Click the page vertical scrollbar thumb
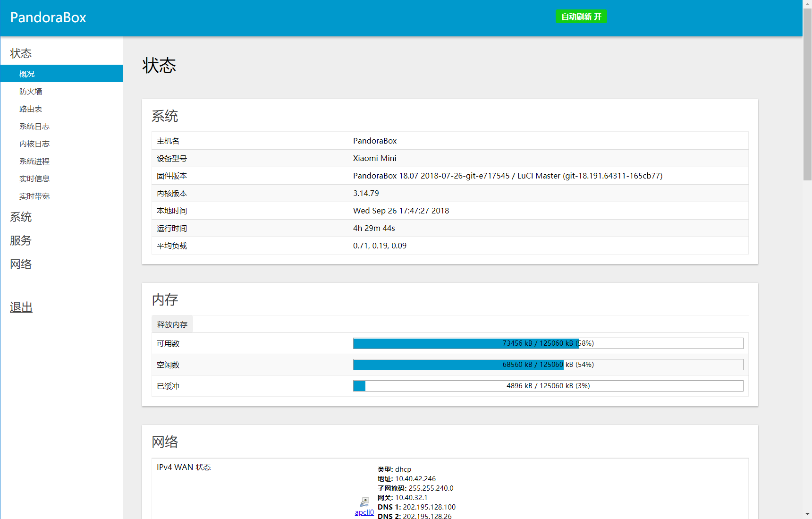Screen dimensions: 812x519 (807, 94)
